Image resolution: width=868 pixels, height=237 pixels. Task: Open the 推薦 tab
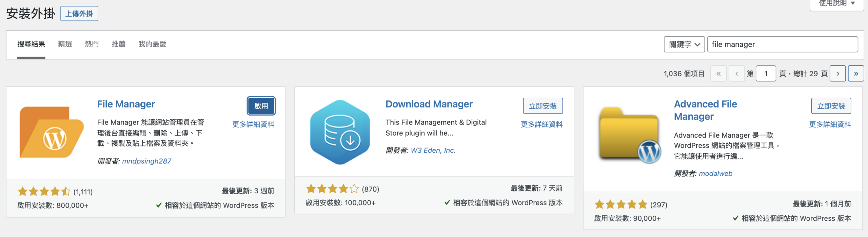pos(119,44)
